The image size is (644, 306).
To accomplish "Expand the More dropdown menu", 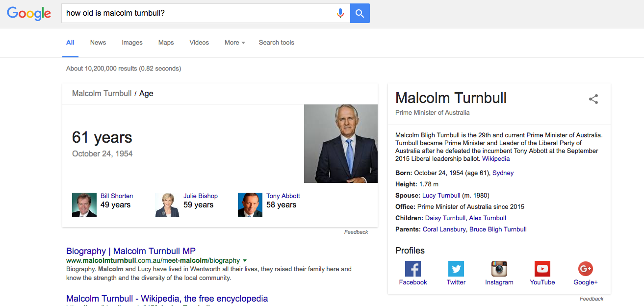I will pos(235,43).
